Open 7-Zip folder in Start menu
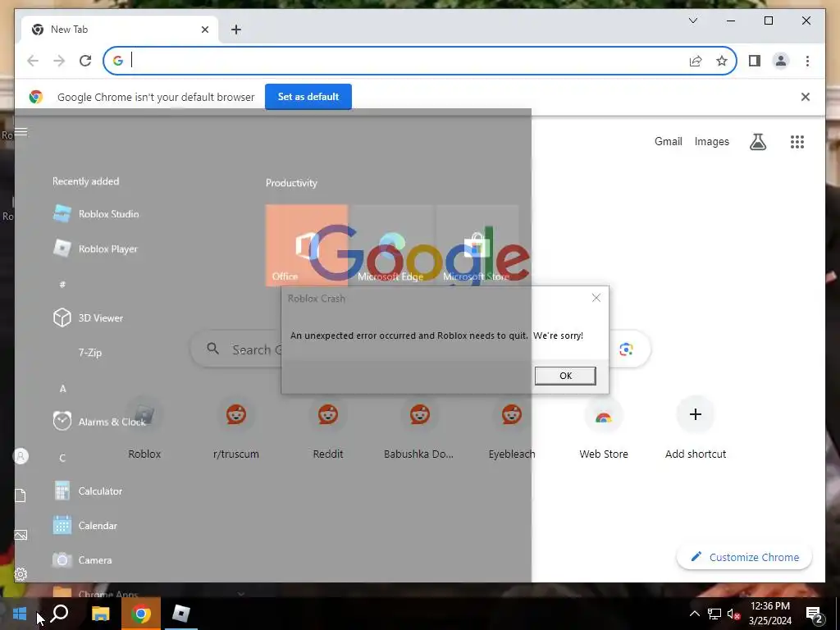 89,353
